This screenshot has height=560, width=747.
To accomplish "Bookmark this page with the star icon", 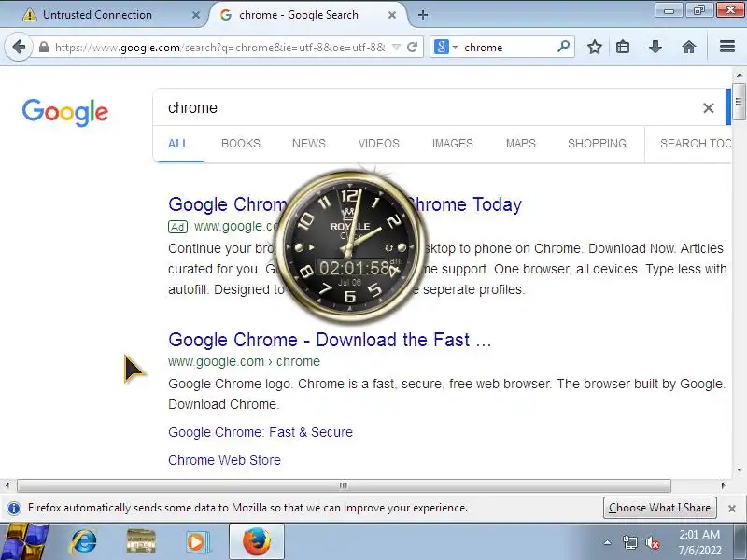I will (x=594, y=47).
